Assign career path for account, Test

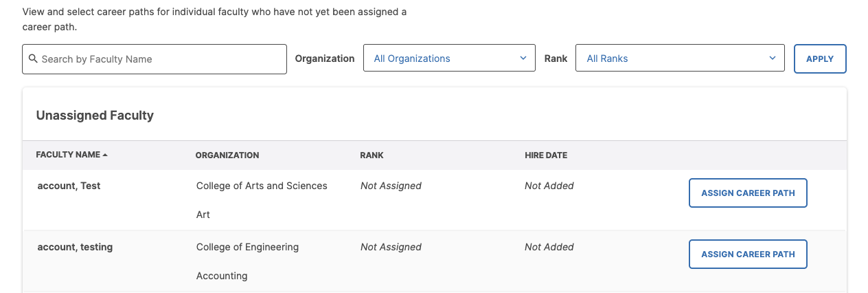[x=748, y=193]
